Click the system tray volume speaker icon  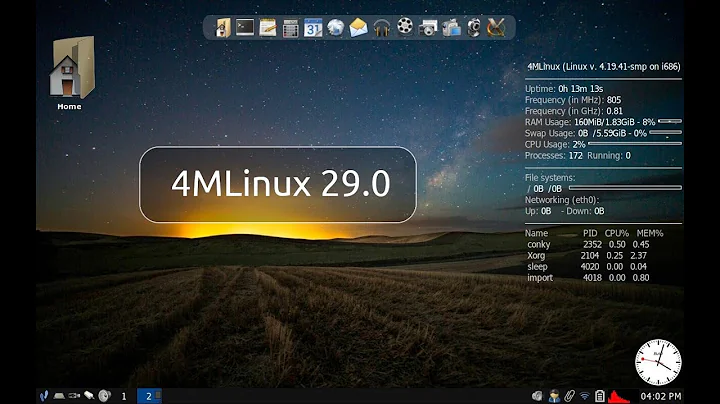[537, 396]
